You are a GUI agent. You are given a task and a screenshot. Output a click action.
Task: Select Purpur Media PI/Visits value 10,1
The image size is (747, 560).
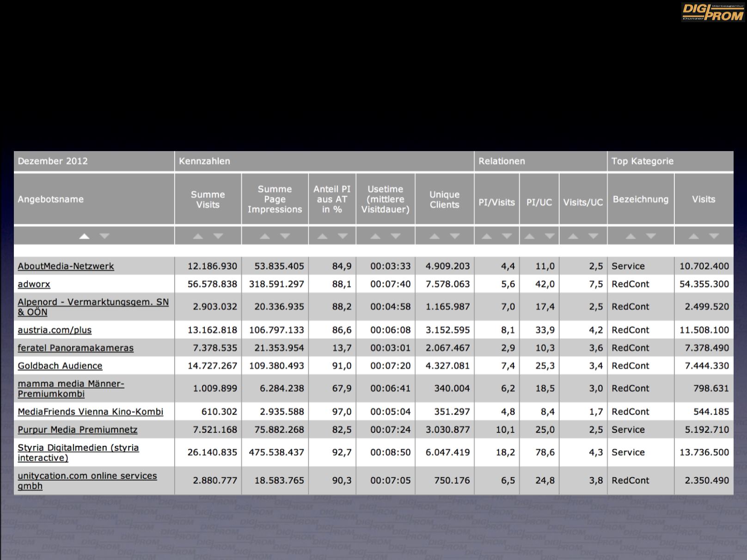click(505, 430)
